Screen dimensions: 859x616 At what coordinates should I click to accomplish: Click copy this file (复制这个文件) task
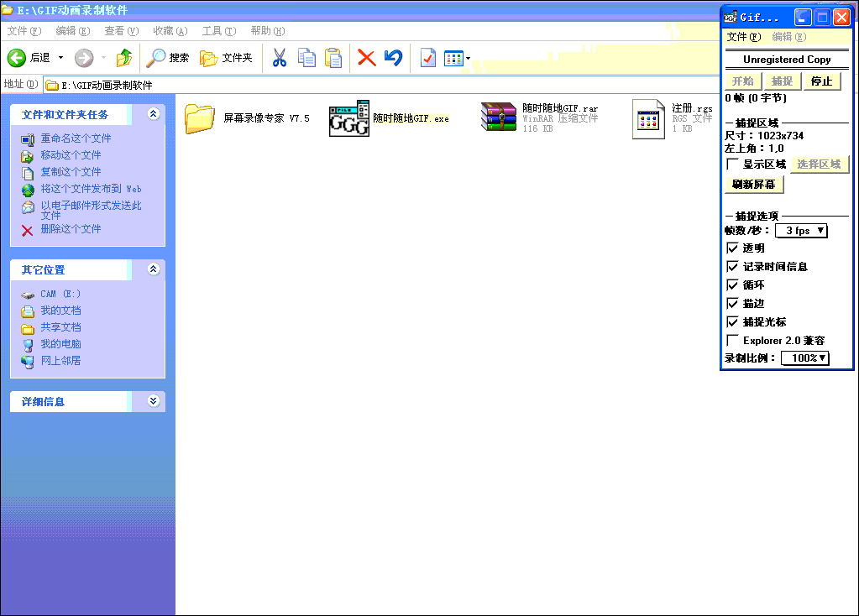(x=71, y=172)
